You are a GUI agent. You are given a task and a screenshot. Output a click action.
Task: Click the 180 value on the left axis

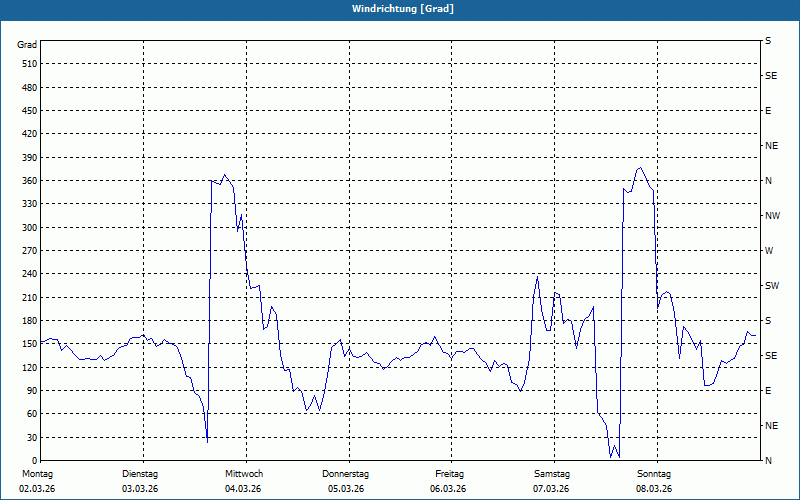[28, 321]
